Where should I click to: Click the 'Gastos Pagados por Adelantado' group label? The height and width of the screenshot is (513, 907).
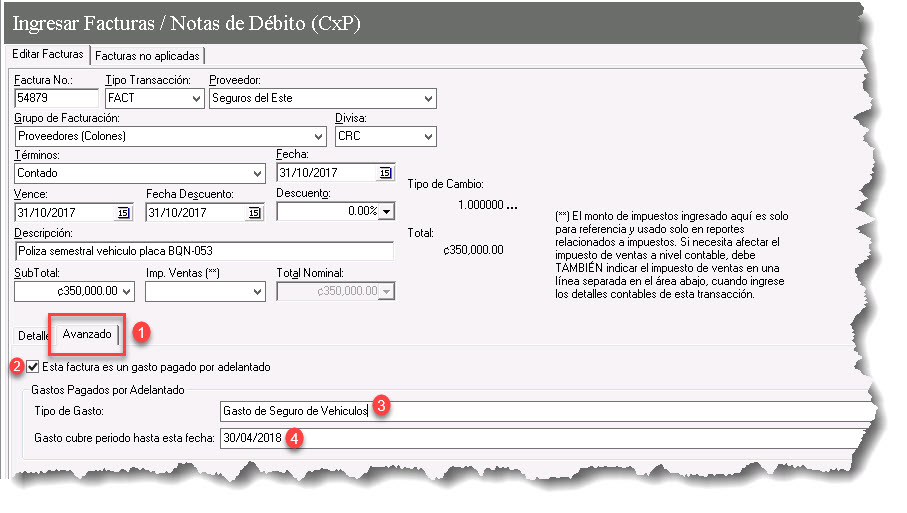coord(108,390)
